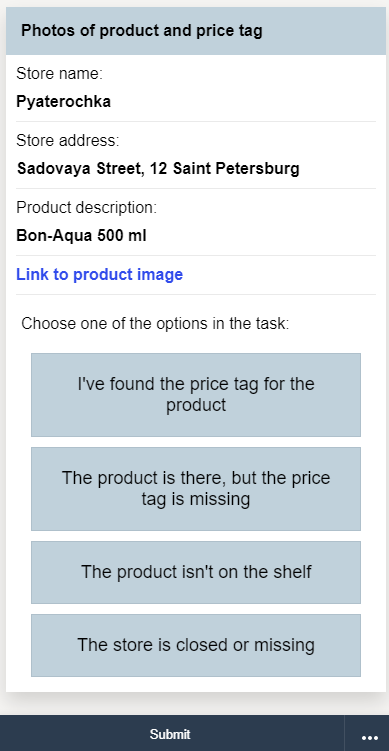Screen dimensions: 389x751
Task: Click the "Sadovaya Street, 12" address text
Action: [92, 169]
